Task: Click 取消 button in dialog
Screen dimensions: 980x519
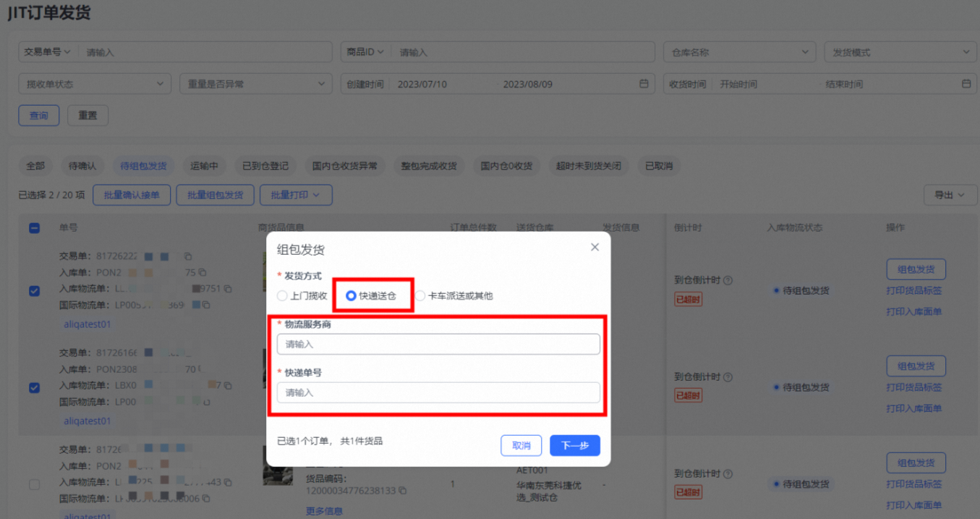Action: 521,445
